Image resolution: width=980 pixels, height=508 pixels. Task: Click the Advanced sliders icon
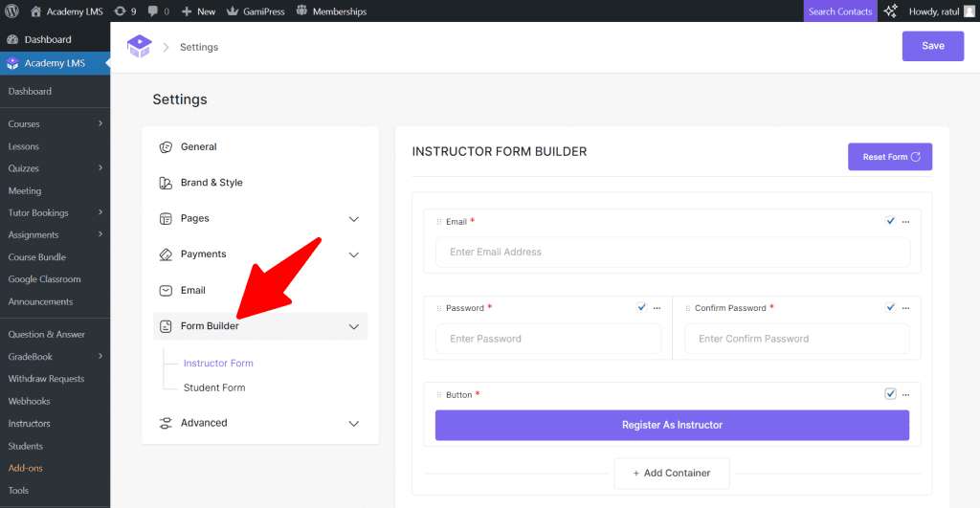pos(166,423)
